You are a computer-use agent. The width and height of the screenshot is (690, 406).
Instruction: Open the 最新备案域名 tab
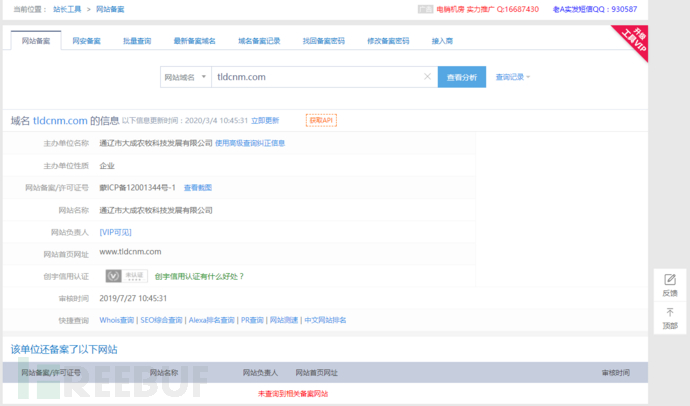pos(195,41)
